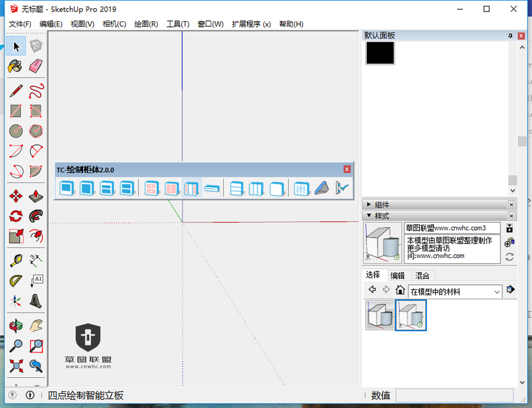Select the Line pencil tool
Screen dimensions: 532x408
click(16, 91)
